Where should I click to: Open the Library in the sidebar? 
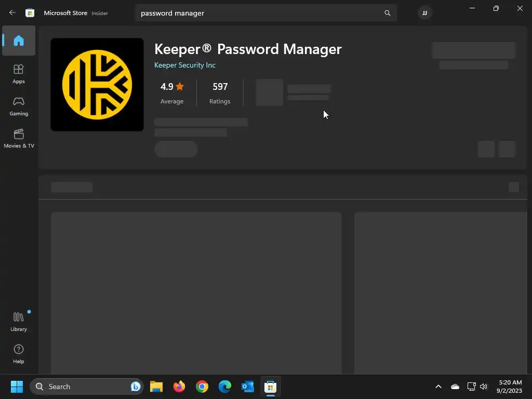tap(19, 322)
